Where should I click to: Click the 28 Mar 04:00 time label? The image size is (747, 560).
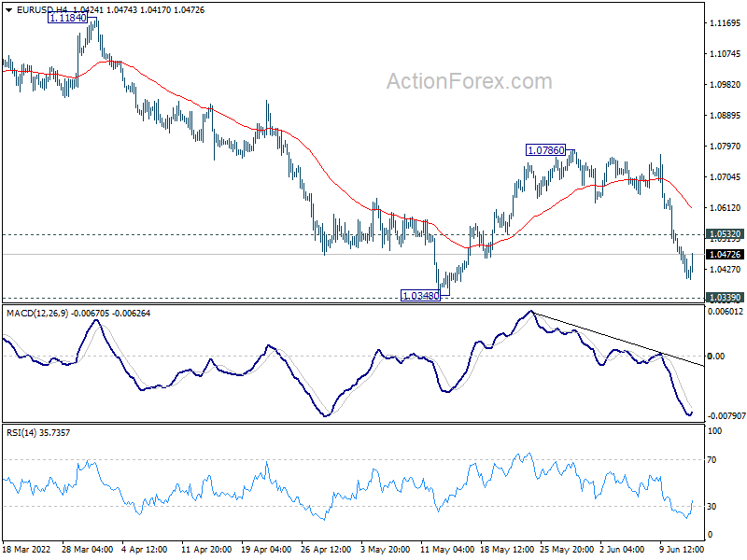[x=87, y=550]
